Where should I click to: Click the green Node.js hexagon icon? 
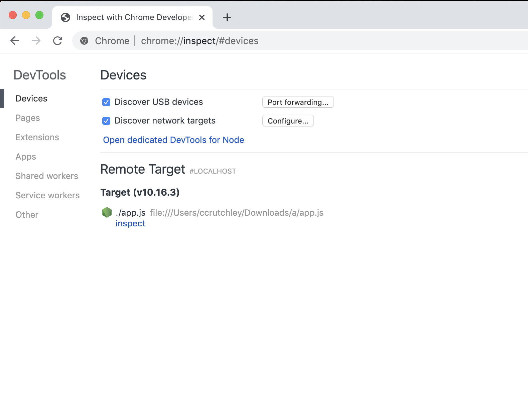coord(107,212)
